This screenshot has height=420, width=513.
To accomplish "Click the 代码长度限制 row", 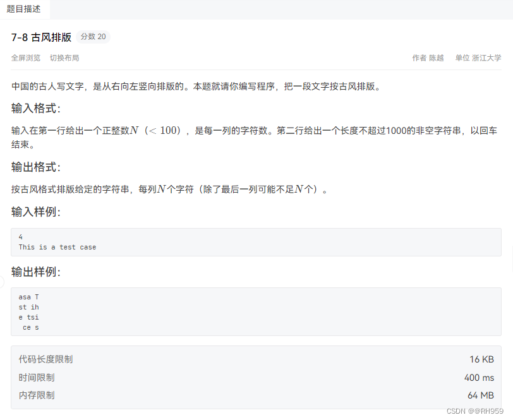I will [x=44, y=359].
